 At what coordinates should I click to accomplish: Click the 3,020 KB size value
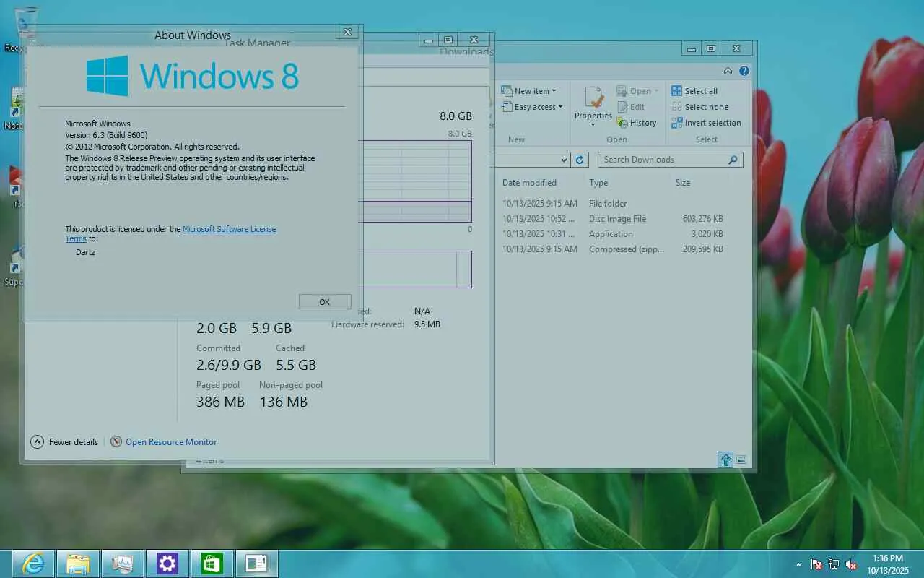coord(707,234)
